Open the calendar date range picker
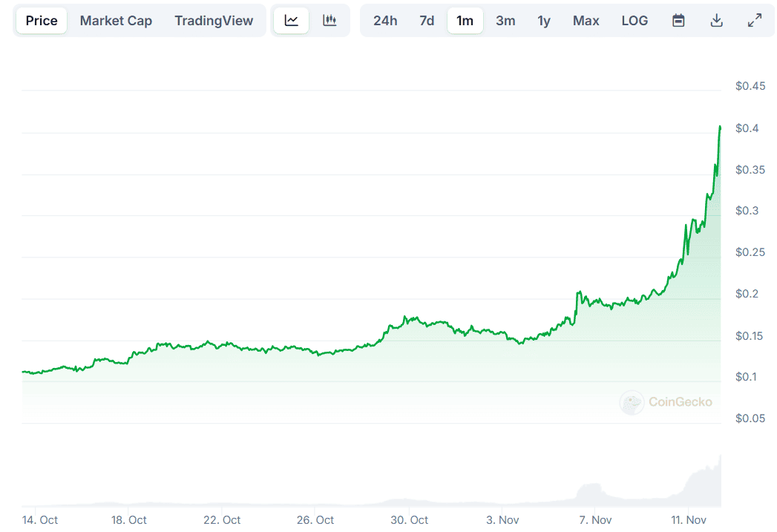Screen dimensions: 777x532 click(x=678, y=21)
